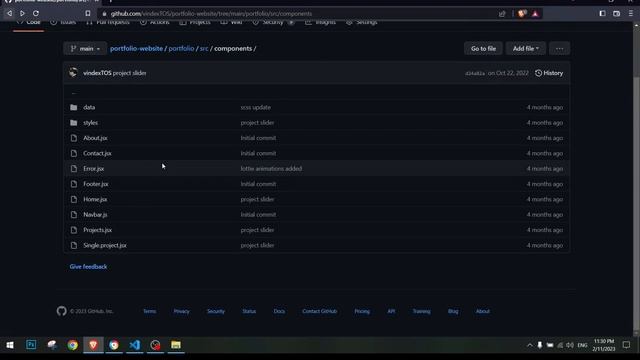Open Contact.jsx file
The image size is (640, 360).
(x=97, y=153)
